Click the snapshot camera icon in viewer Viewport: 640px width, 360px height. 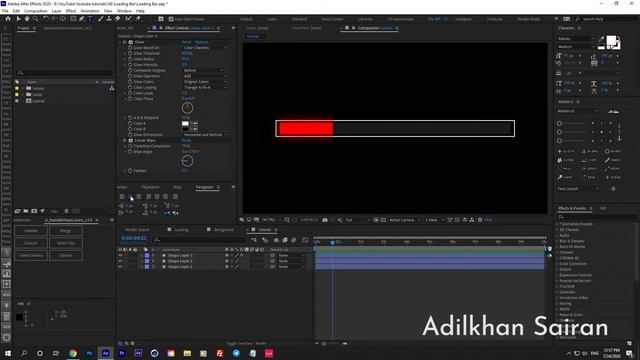click(325, 220)
